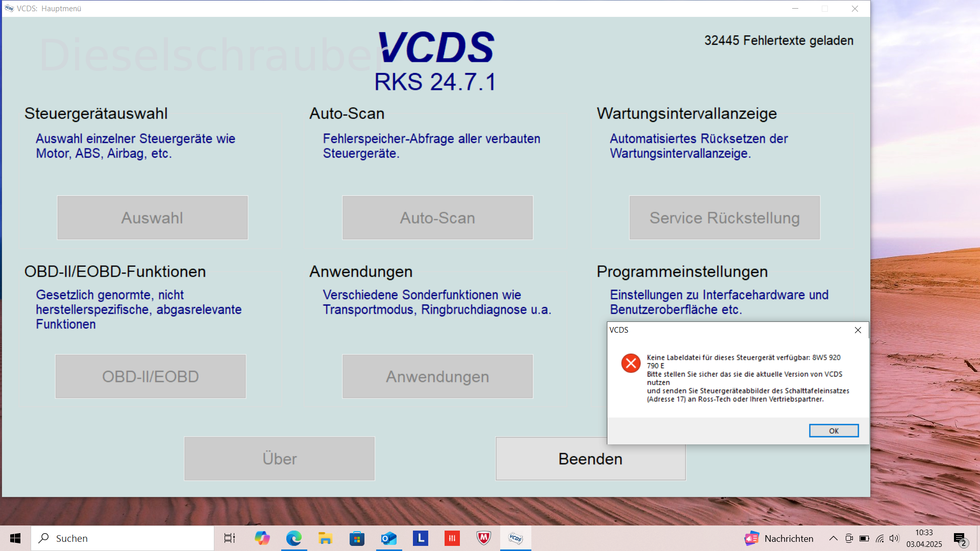Click the Suchen taskbar search field
The height and width of the screenshot is (551, 980).
pyautogui.click(x=122, y=538)
